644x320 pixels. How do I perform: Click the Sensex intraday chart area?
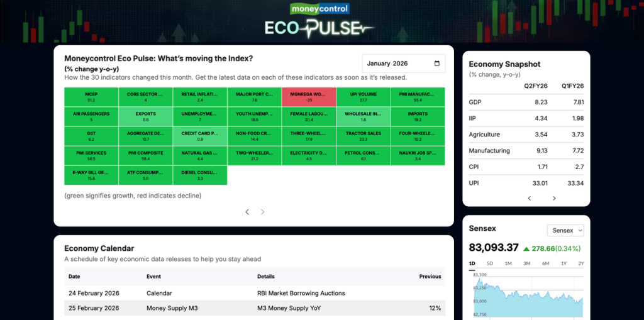(527, 297)
